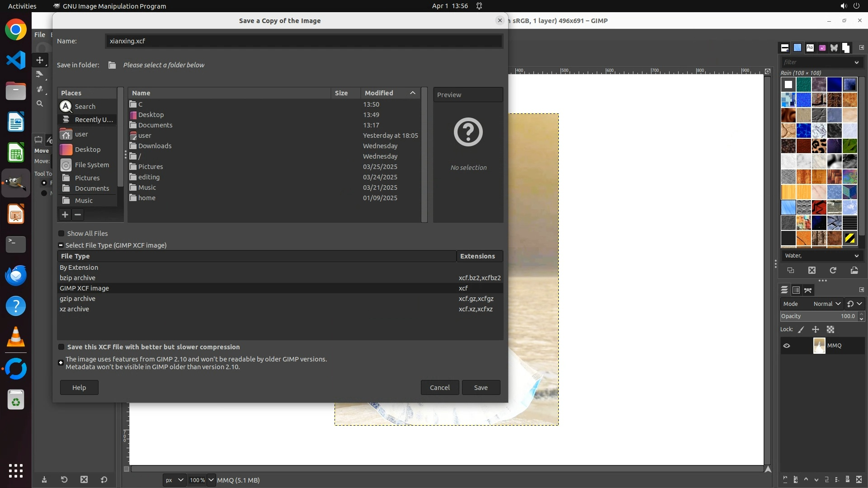This screenshot has width=868, height=488.
Task: Click the Opacity slider for the layer
Action: click(818, 316)
